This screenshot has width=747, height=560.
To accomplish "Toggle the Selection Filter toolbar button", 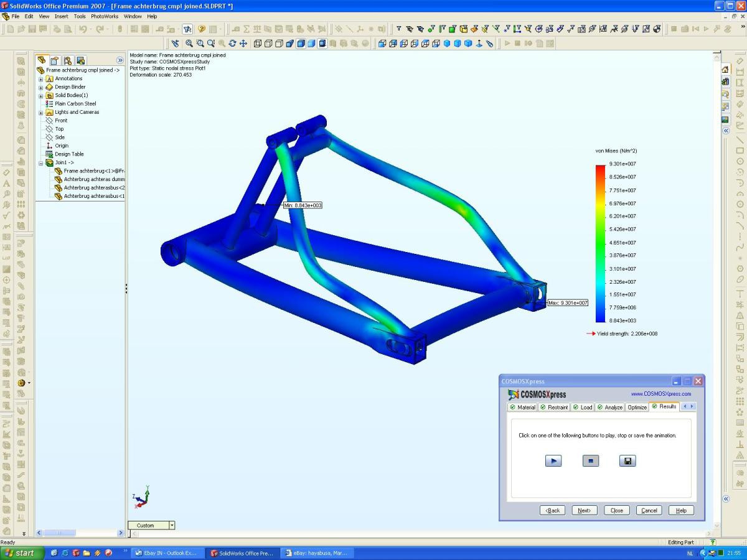I will [187, 29].
